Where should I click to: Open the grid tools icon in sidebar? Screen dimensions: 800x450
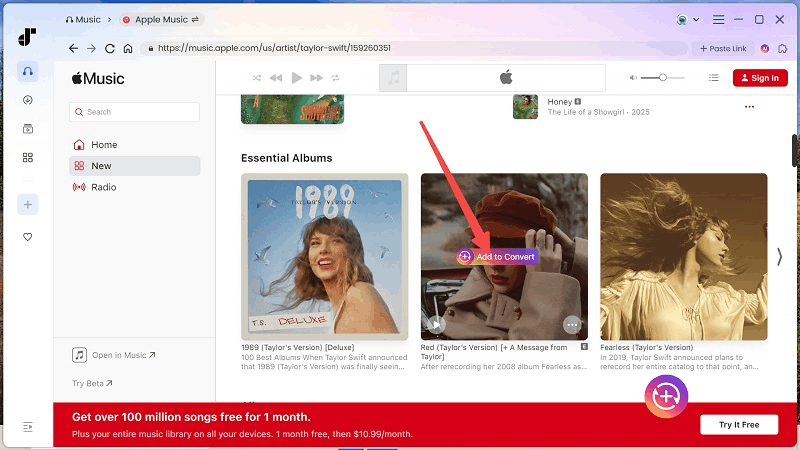click(x=27, y=157)
